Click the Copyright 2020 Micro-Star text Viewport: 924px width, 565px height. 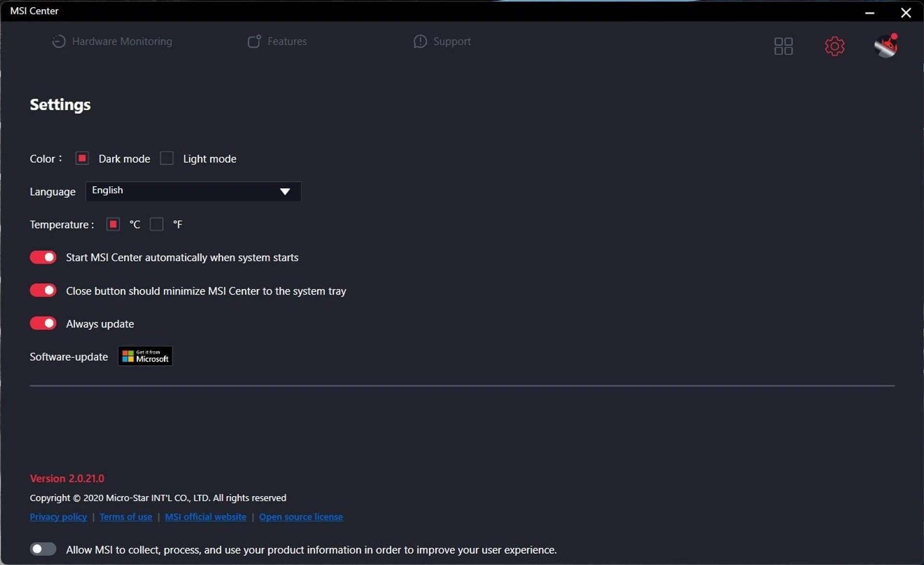[158, 498]
